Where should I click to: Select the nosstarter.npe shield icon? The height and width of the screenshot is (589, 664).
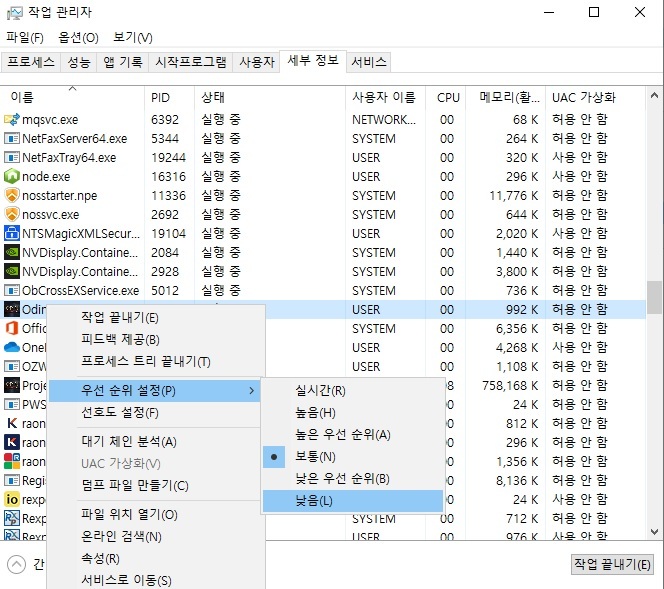(x=12, y=196)
